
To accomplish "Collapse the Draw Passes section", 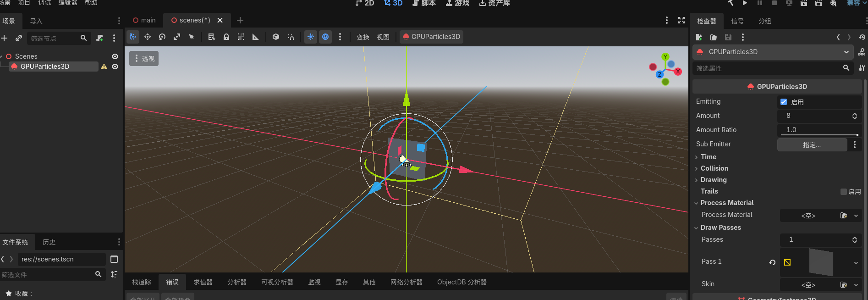I will pos(720,228).
